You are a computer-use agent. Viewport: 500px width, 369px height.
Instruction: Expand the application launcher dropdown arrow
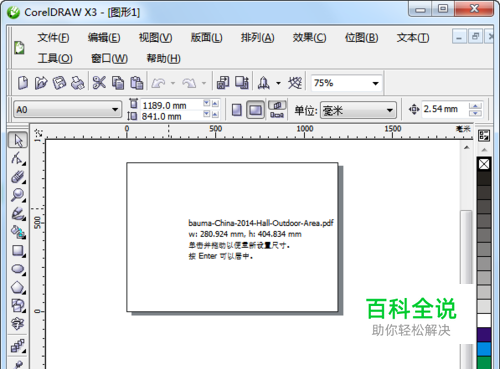click(x=278, y=83)
